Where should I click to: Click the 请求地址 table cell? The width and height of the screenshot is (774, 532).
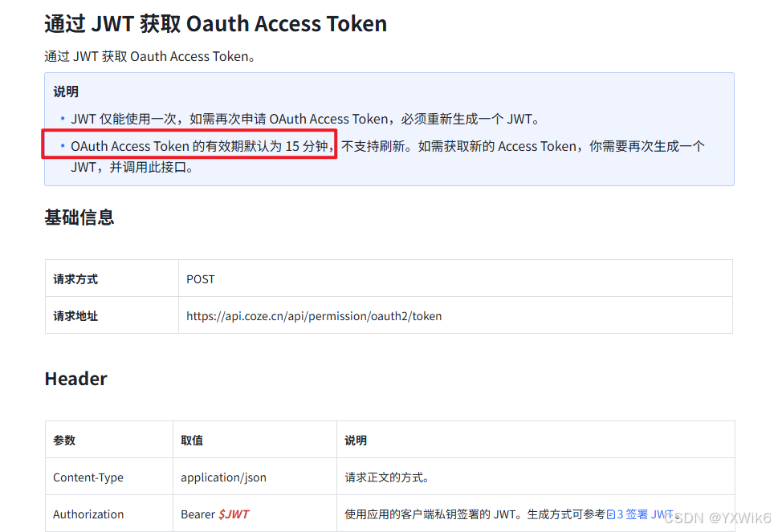point(112,315)
